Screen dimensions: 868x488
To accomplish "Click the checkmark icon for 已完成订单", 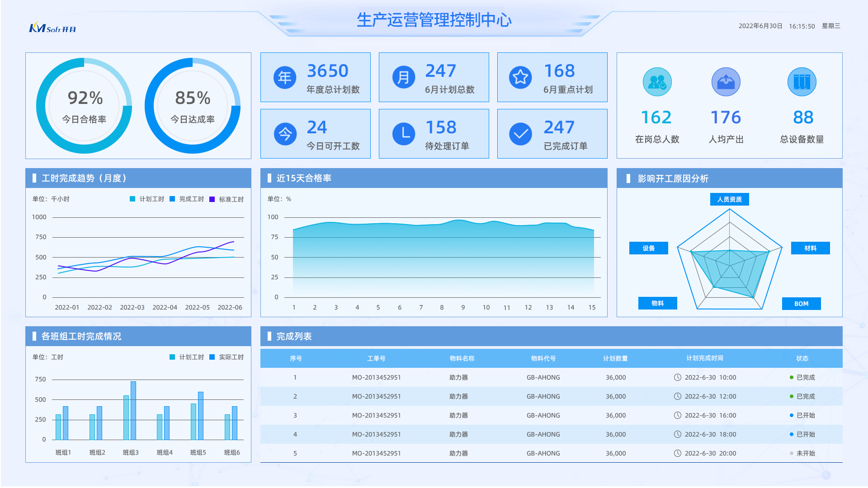I will [x=520, y=134].
